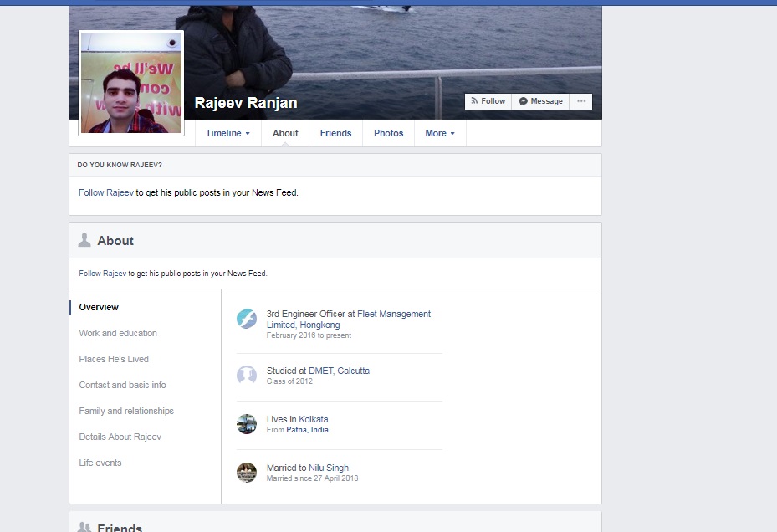Image resolution: width=777 pixels, height=532 pixels.
Task: Click the About section person icon
Action: pyautogui.click(x=84, y=241)
